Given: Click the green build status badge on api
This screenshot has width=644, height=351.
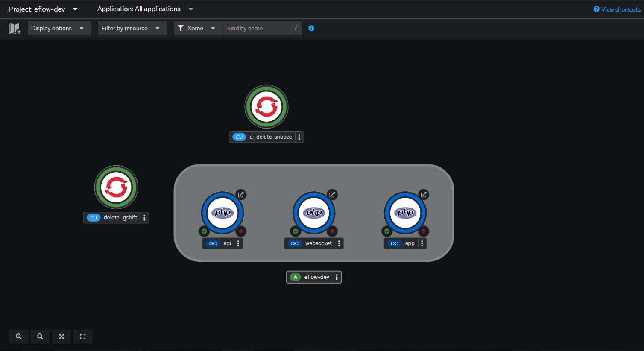Looking at the screenshot, I should click(x=204, y=231).
